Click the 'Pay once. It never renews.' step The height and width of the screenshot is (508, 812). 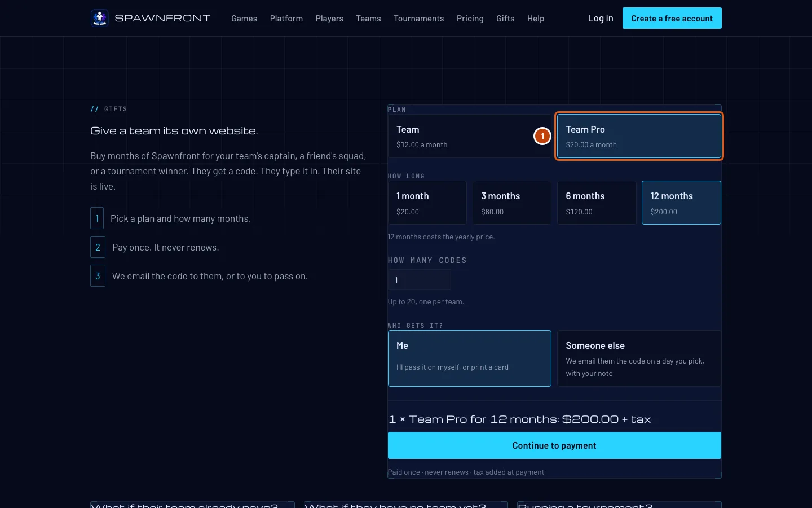click(x=166, y=247)
